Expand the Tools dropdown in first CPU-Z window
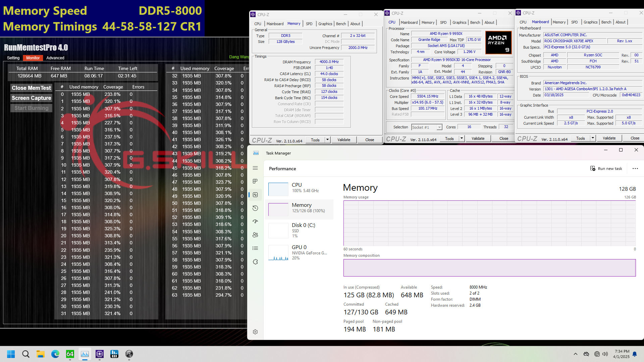The width and height of the screenshot is (644, 362). (328, 140)
